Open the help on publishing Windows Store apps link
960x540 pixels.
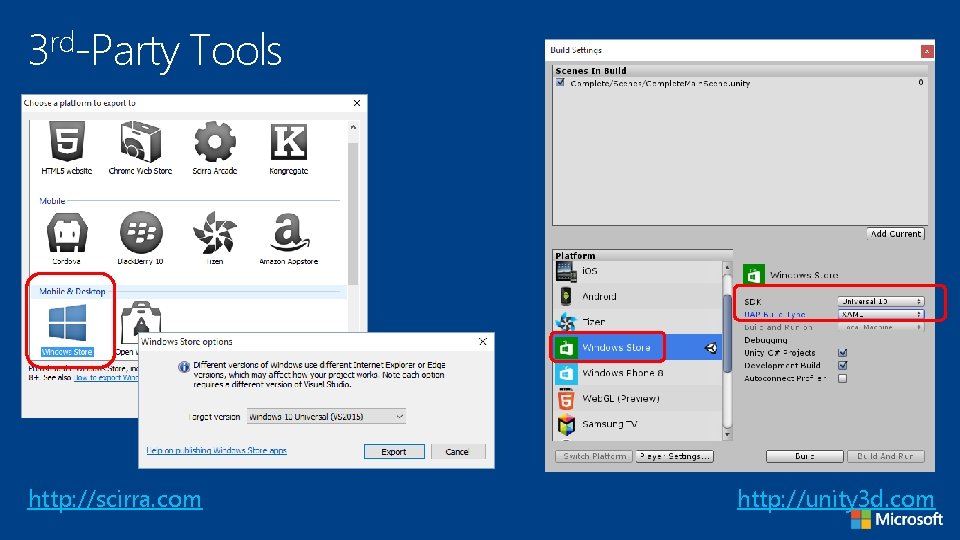pyautogui.click(x=217, y=451)
